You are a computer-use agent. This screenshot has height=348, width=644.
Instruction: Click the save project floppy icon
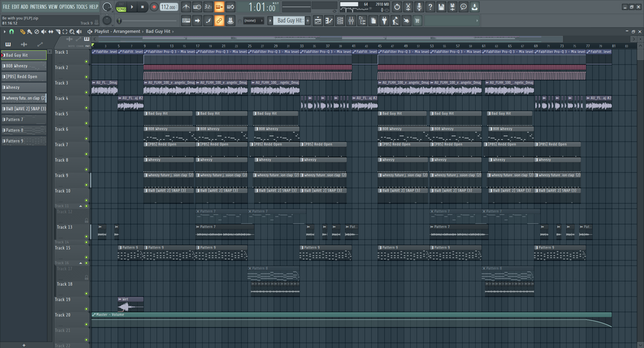pyautogui.click(x=441, y=7)
